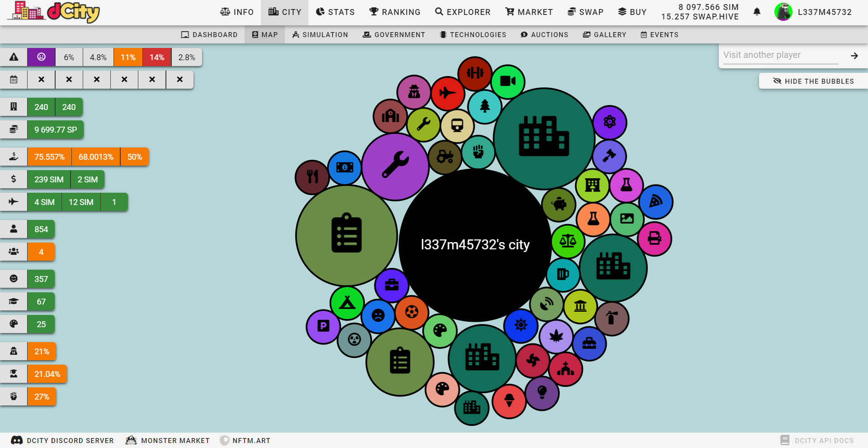Viewport: 868px width, 448px height.
Task: Click the satellite dish bubble
Action: click(x=547, y=304)
